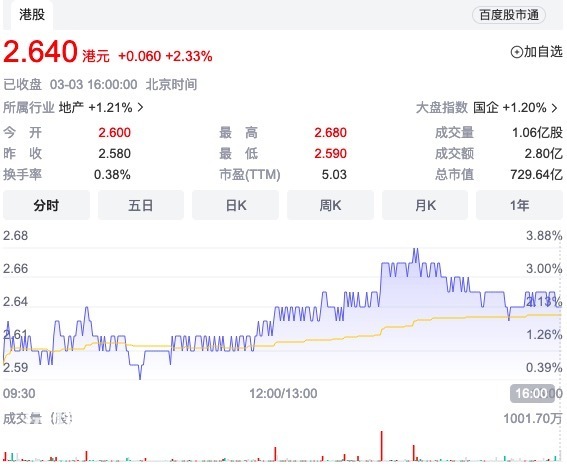Screen dimensions: 567x471
Task: Click the 2.640 current price
Action: pyautogui.click(x=40, y=51)
